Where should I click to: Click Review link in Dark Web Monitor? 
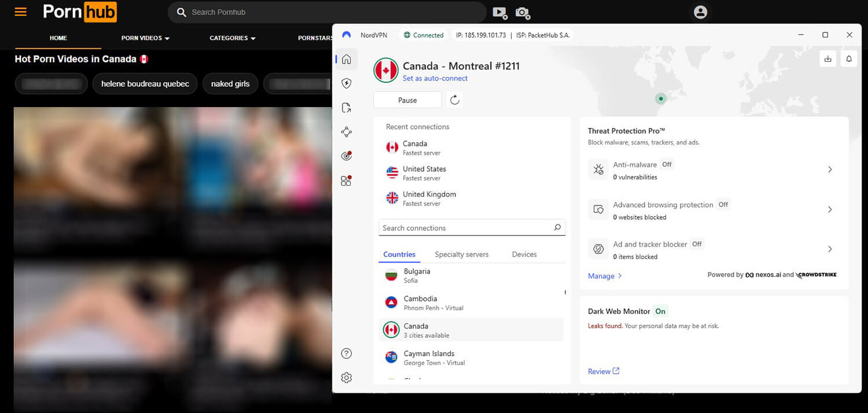click(x=603, y=371)
